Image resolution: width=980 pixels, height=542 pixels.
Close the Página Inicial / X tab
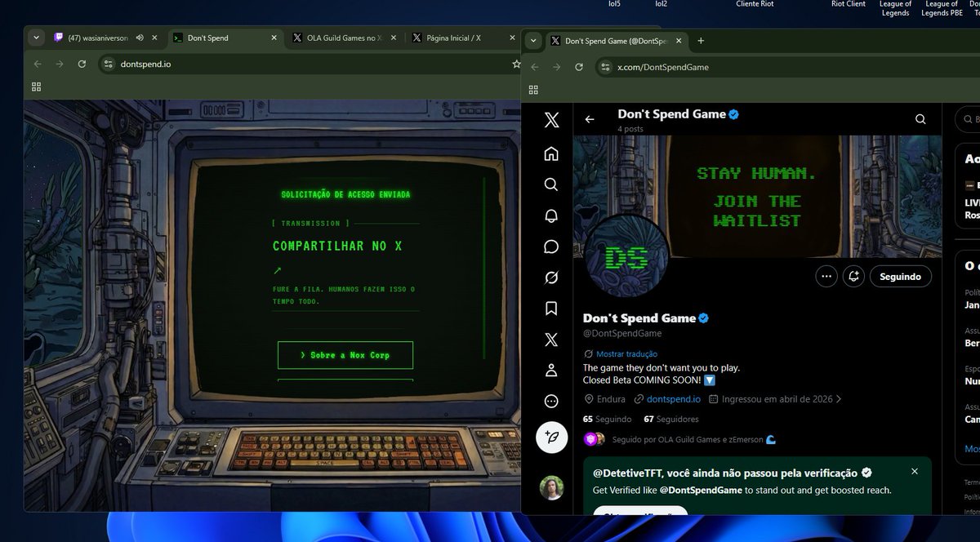(513, 38)
